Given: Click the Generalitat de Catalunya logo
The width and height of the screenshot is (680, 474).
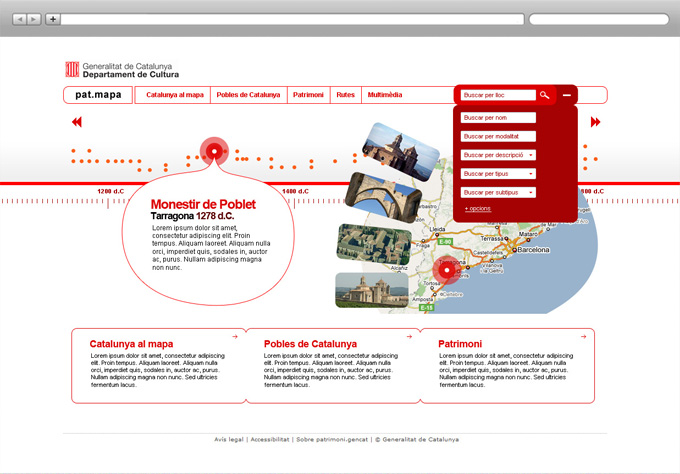Looking at the screenshot, I should tap(72, 69).
